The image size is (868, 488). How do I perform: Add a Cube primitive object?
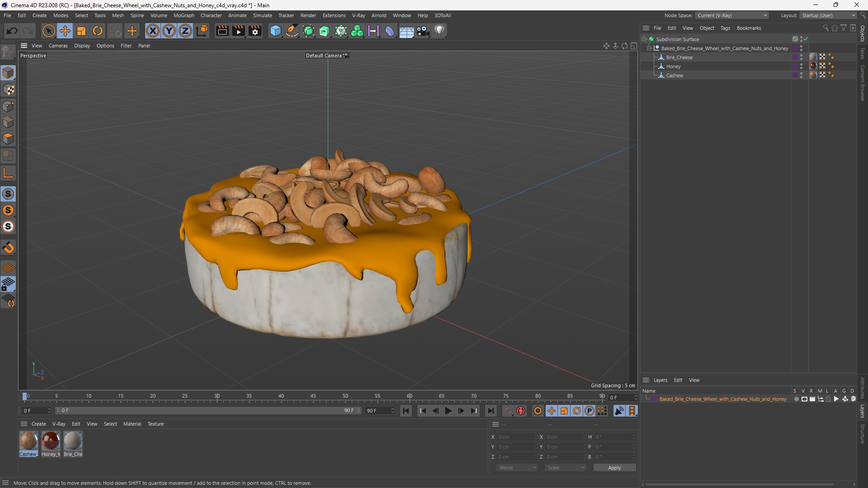point(275,31)
